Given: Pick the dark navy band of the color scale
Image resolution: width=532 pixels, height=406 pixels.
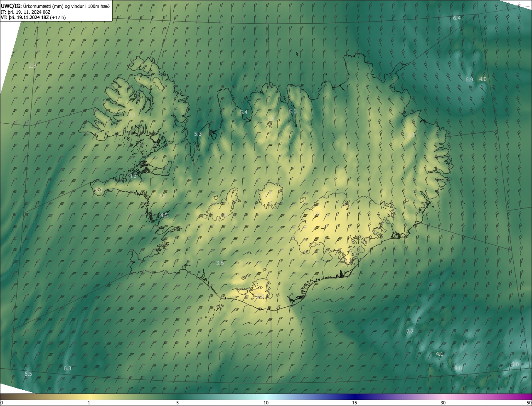Looking at the screenshot, I should click(x=355, y=396).
